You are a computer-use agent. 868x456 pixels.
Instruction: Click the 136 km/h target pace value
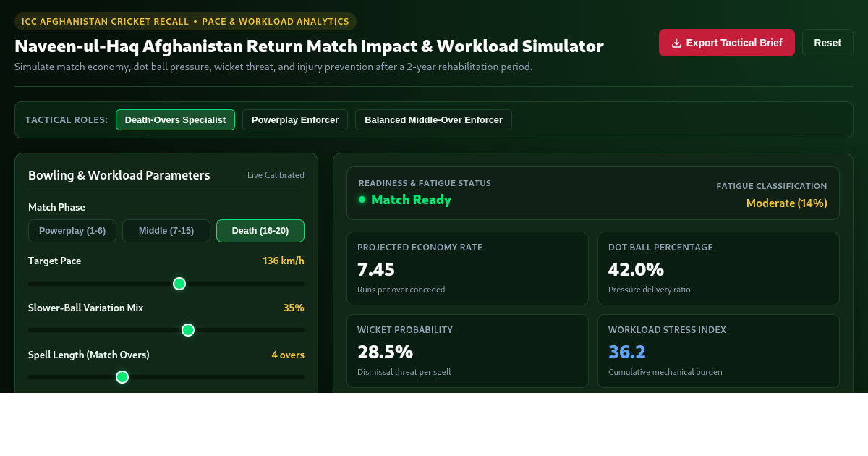tap(284, 261)
